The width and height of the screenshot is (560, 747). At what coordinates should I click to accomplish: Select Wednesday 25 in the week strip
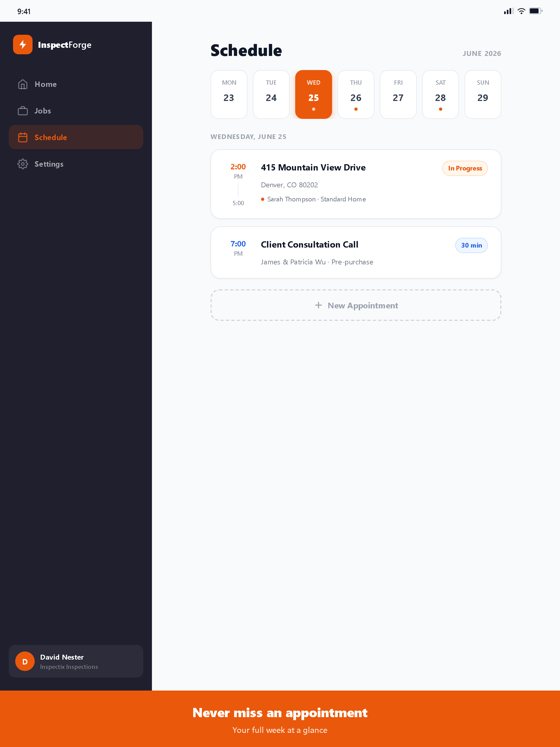coord(314,94)
